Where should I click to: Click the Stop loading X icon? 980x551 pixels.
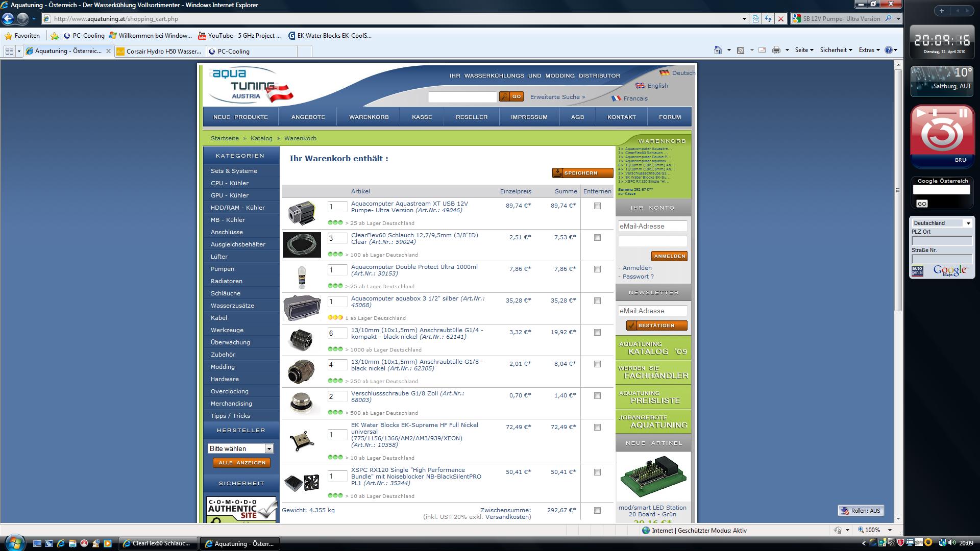point(780,19)
